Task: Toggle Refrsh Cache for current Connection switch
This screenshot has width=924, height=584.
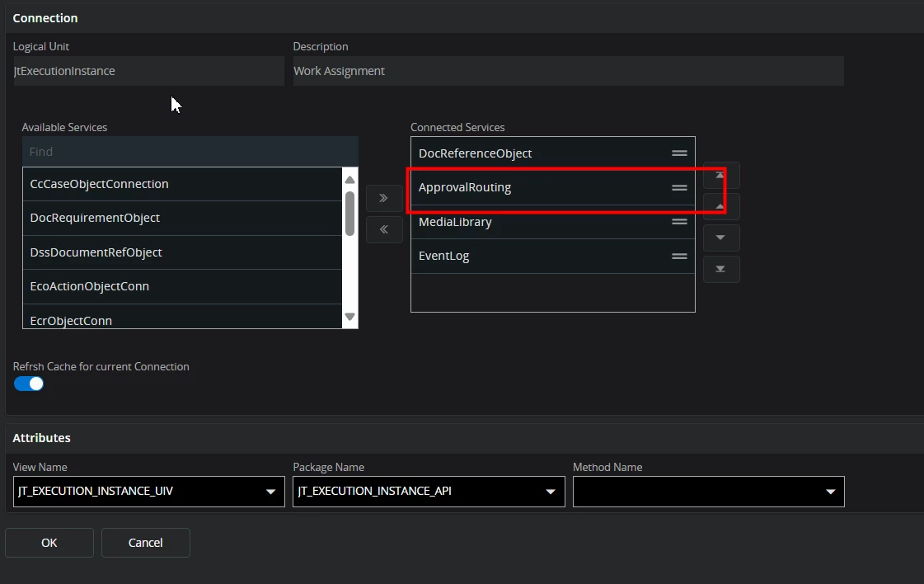Action: click(29, 384)
